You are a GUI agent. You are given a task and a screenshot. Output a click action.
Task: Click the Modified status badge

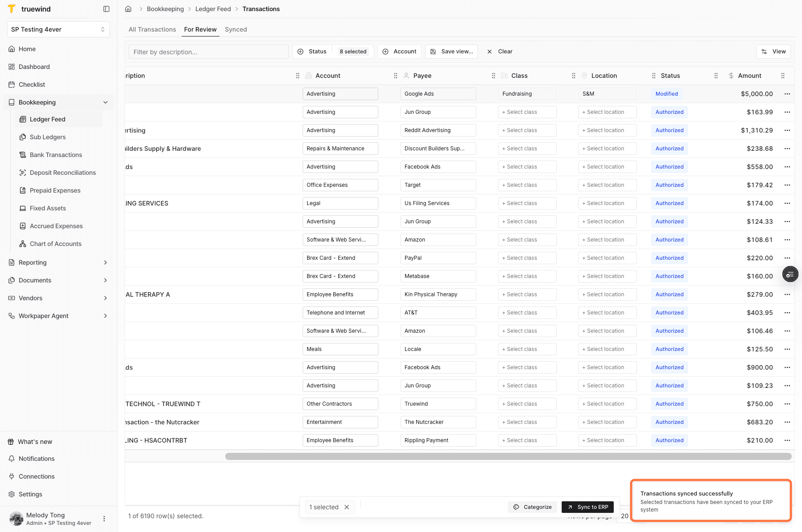point(667,94)
